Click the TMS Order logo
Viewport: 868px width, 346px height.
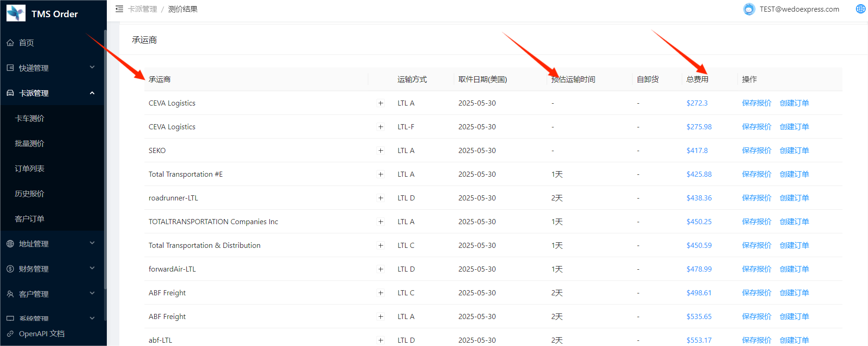pos(16,13)
